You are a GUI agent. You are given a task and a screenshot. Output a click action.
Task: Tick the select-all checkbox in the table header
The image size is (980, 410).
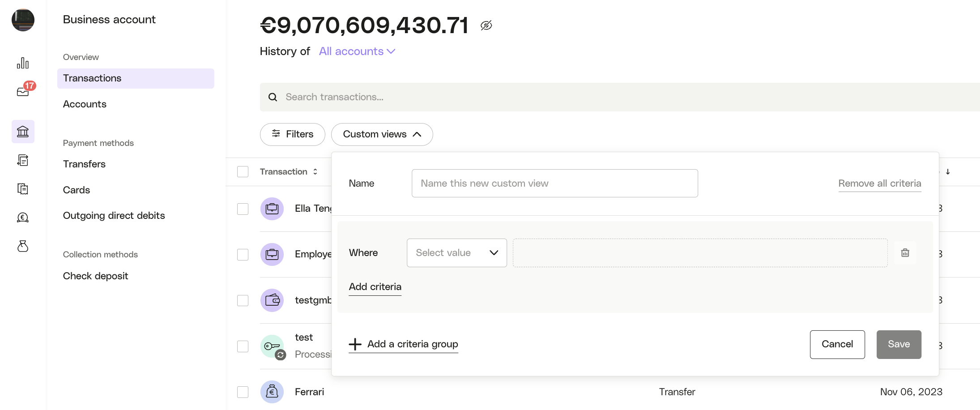243,171
